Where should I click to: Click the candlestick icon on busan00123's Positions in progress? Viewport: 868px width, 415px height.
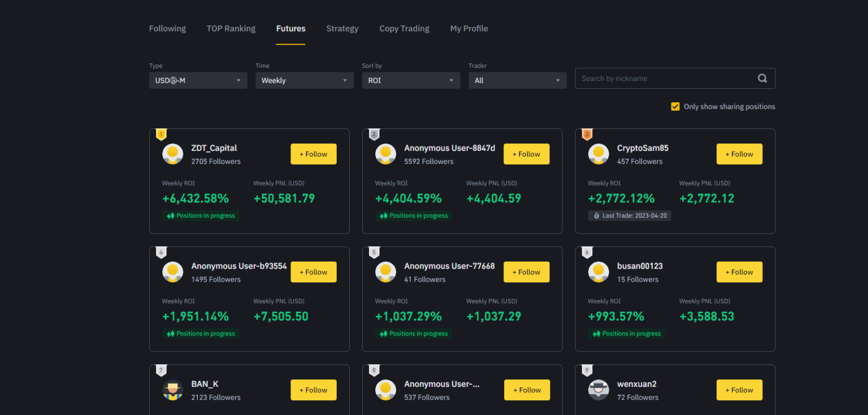point(595,334)
